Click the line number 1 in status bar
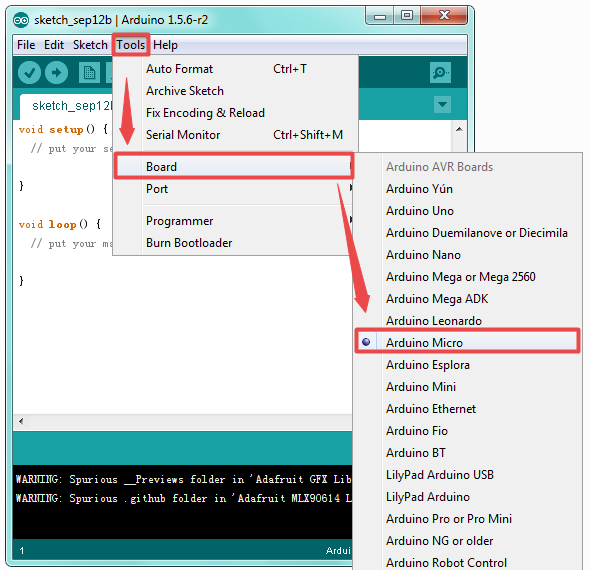 tap(22, 550)
